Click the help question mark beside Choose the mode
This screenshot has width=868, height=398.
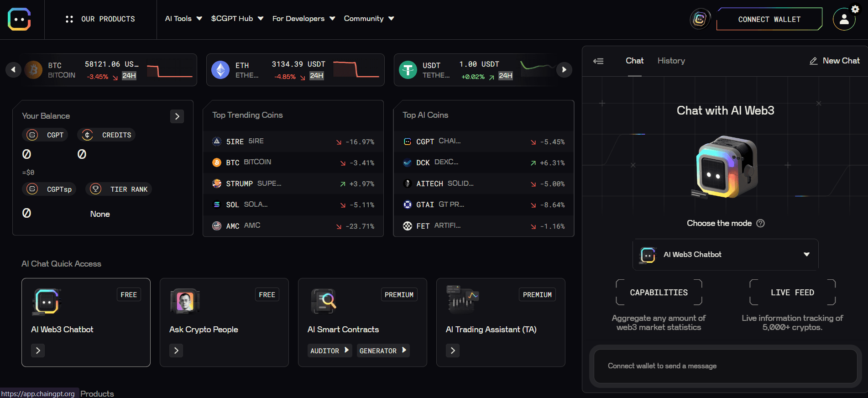click(x=760, y=223)
